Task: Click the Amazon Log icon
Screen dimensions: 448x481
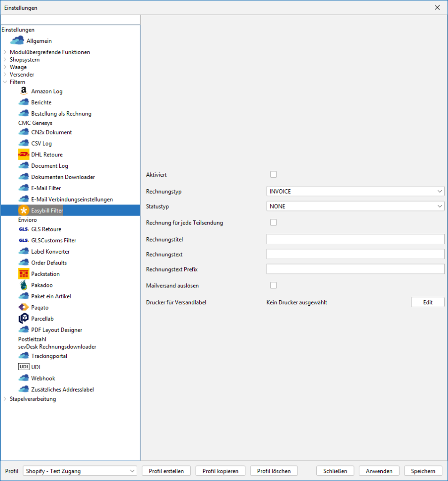Action: (x=24, y=91)
